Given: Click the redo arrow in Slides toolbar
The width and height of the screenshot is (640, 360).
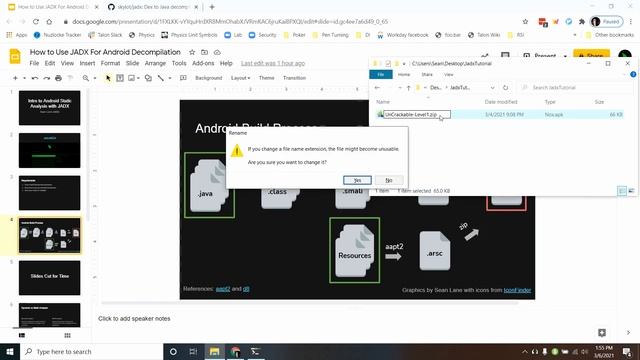Looking at the screenshot, I should click(x=47, y=78).
